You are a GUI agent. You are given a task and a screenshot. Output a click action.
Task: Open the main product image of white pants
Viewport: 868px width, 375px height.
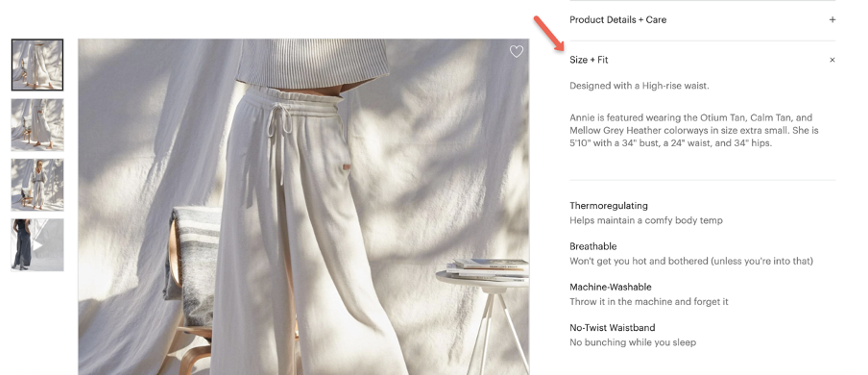[x=304, y=207]
